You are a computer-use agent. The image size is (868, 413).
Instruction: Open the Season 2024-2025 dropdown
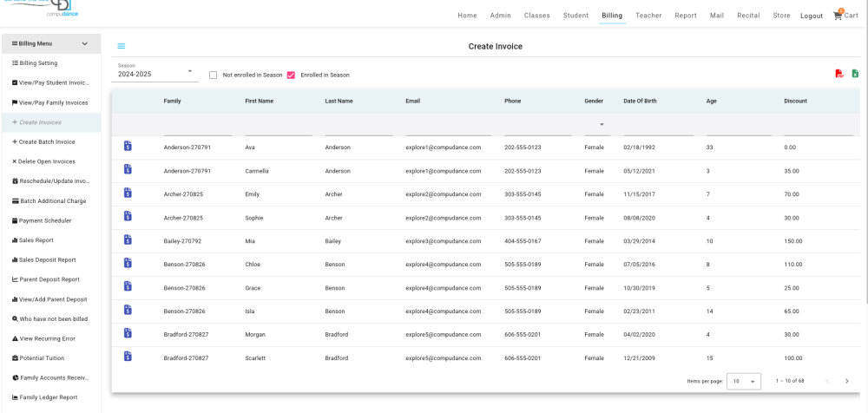pyautogui.click(x=155, y=72)
